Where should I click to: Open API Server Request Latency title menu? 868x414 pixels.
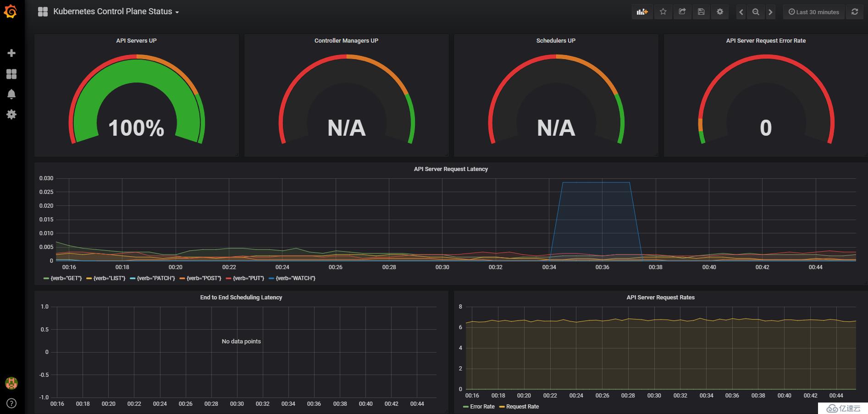[451, 169]
